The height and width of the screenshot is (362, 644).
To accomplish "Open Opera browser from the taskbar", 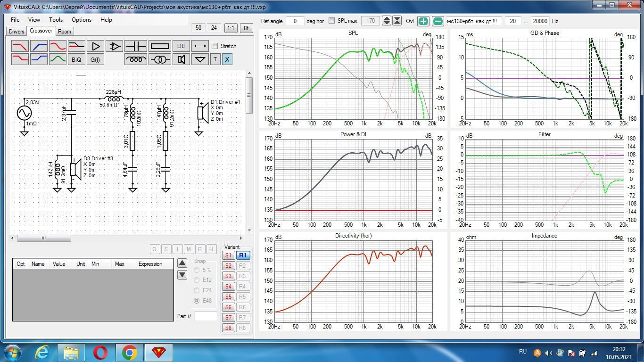I will [99, 352].
